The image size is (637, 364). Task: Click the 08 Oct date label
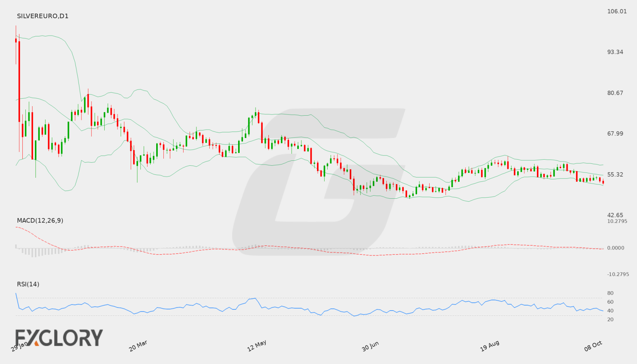pos(593,346)
